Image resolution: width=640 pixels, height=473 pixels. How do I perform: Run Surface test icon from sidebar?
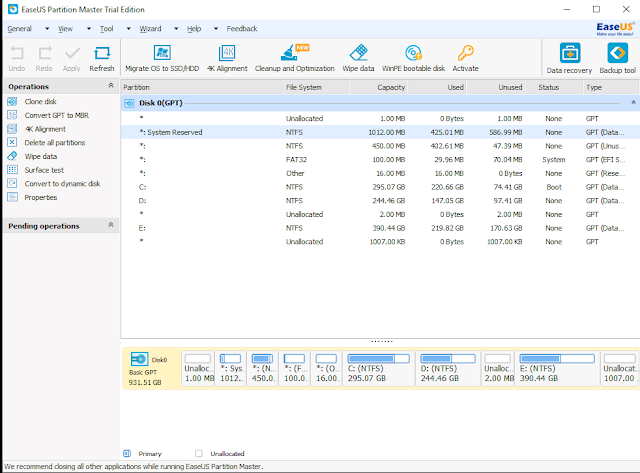pos(12,170)
